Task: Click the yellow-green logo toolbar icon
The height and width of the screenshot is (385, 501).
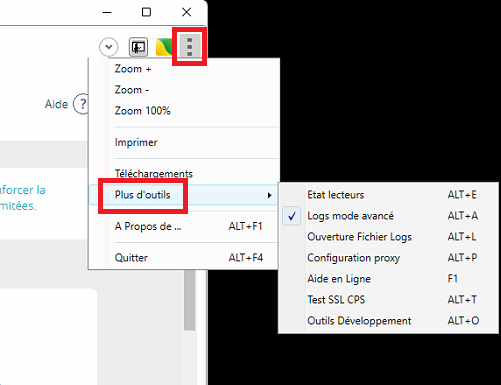Action: 164,47
